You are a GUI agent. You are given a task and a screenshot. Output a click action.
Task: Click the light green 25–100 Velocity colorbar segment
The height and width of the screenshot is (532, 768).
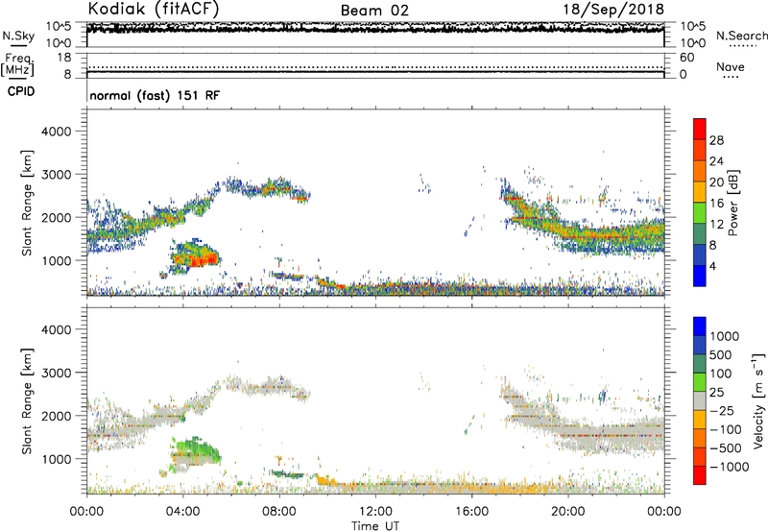pos(700,382)
